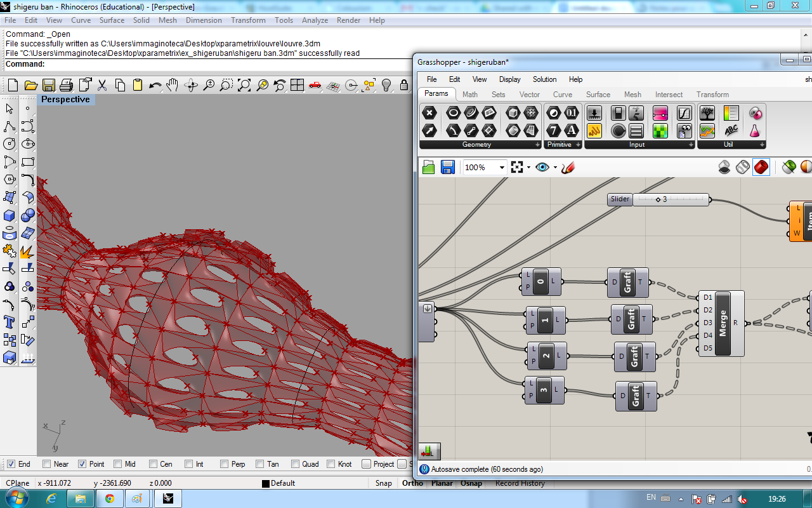
Task: Click the Snap button in status bar
Action: tap(383, 483)
